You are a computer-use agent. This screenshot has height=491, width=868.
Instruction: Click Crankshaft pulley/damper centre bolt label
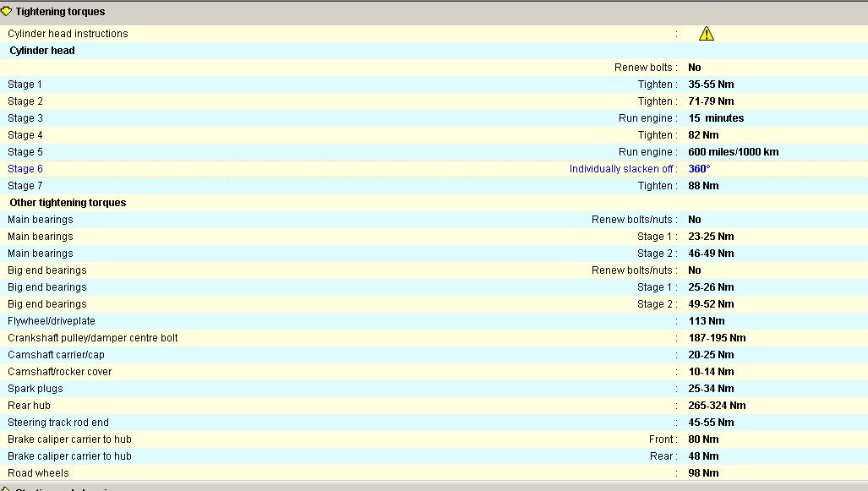(92, 338)
